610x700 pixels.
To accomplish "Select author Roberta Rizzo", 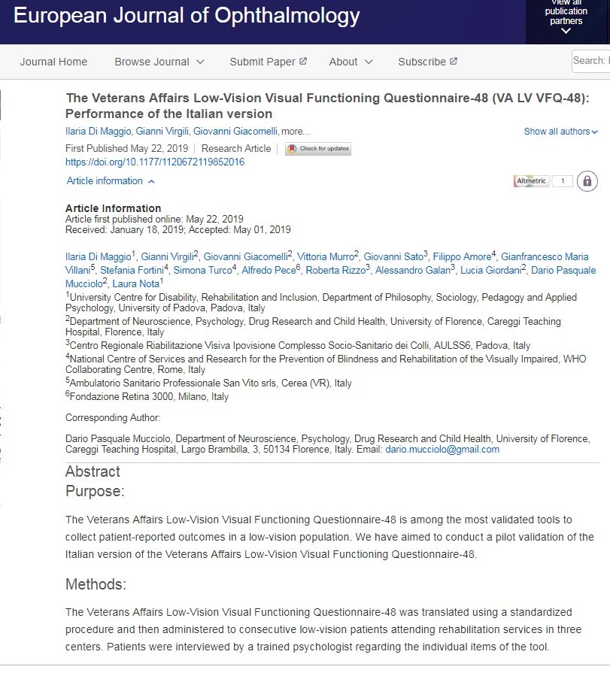I will 335,270.
